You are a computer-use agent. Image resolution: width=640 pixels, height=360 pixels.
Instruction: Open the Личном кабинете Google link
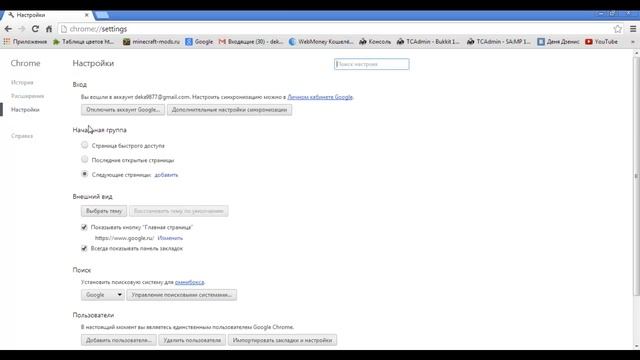(x=320, y=97)
